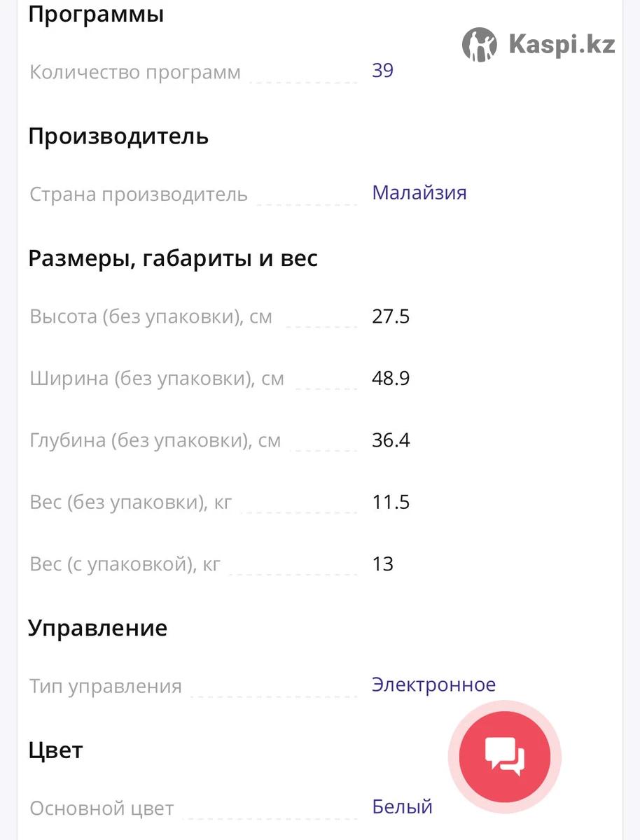
Task: Click the Размеры, габариты и вес heading
Action: tap(173, 258)
